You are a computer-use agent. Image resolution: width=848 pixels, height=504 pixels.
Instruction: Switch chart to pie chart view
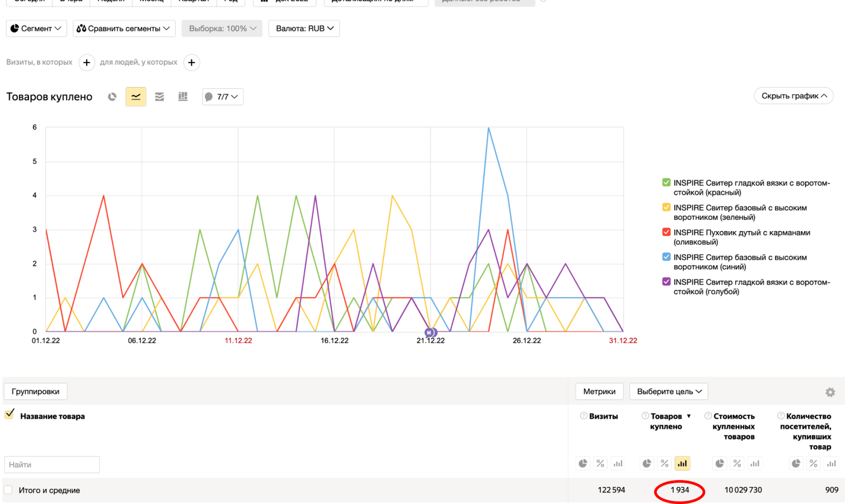[x=112, y=97]
